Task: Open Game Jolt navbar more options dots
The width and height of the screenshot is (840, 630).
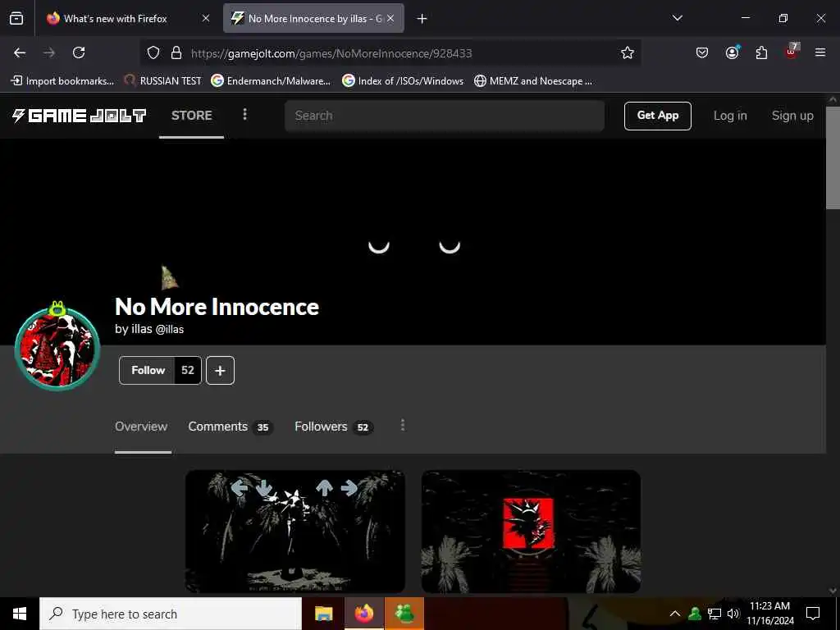Action: pos(244,115)
